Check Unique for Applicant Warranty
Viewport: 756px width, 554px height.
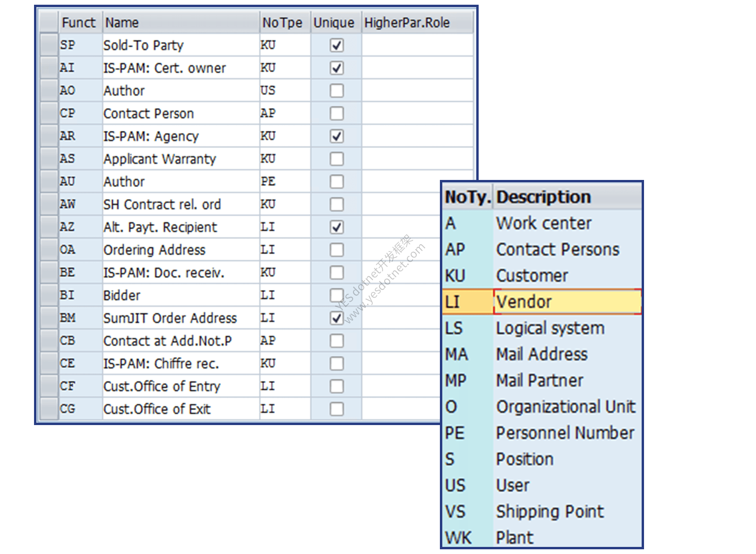coord(336,159)
